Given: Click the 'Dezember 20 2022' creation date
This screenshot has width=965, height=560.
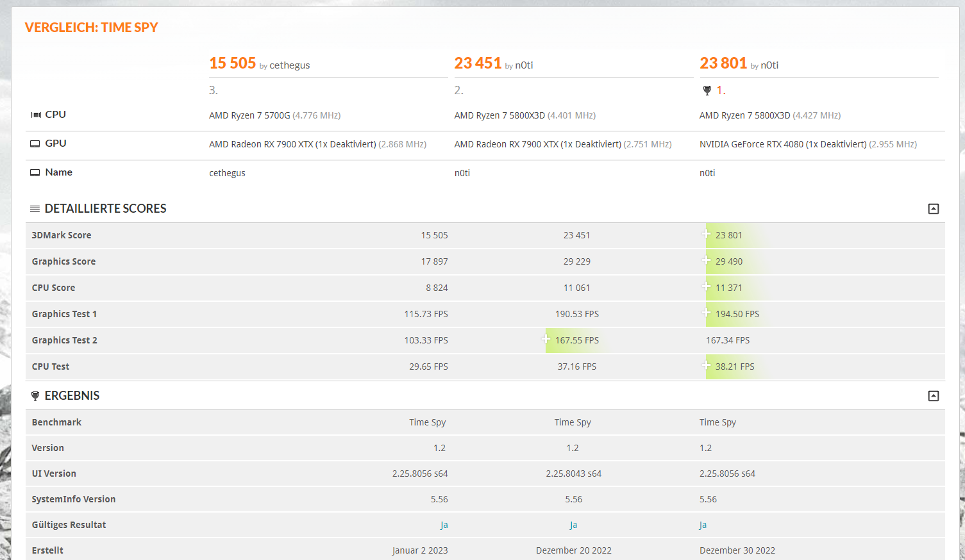Looking at the screenshot, I should click(574, 550).
